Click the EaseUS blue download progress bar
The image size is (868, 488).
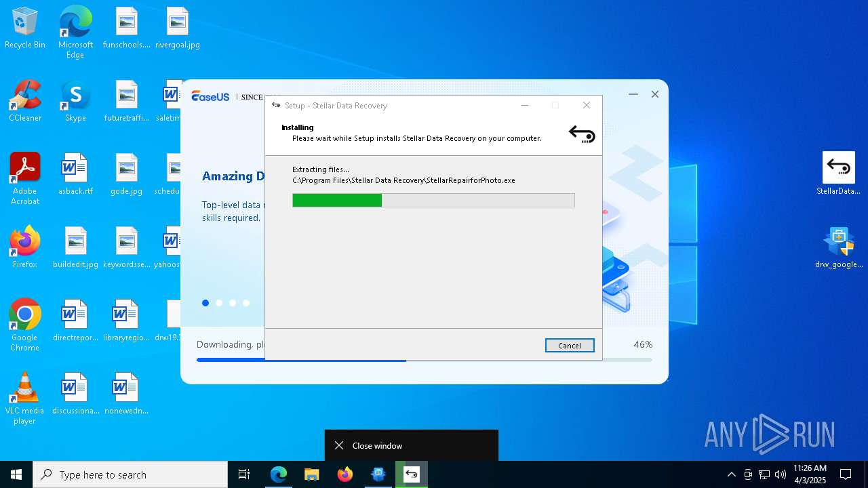pyautogui.click(x=425, y=361)
